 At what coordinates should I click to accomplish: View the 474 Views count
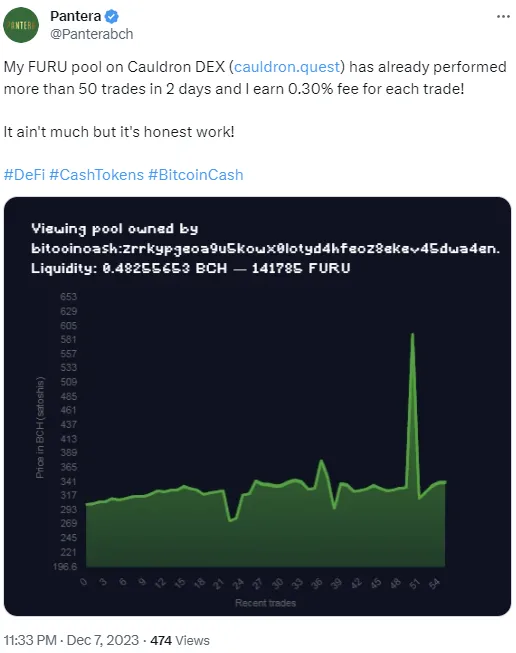tap(180, 640)
